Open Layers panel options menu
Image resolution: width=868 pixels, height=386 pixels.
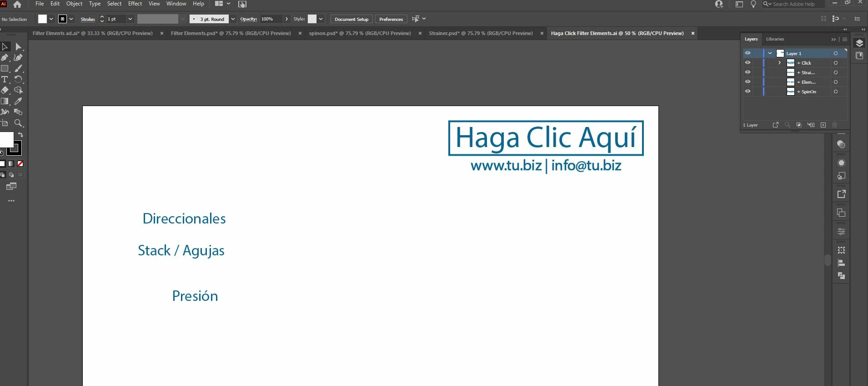click(845, 39)
